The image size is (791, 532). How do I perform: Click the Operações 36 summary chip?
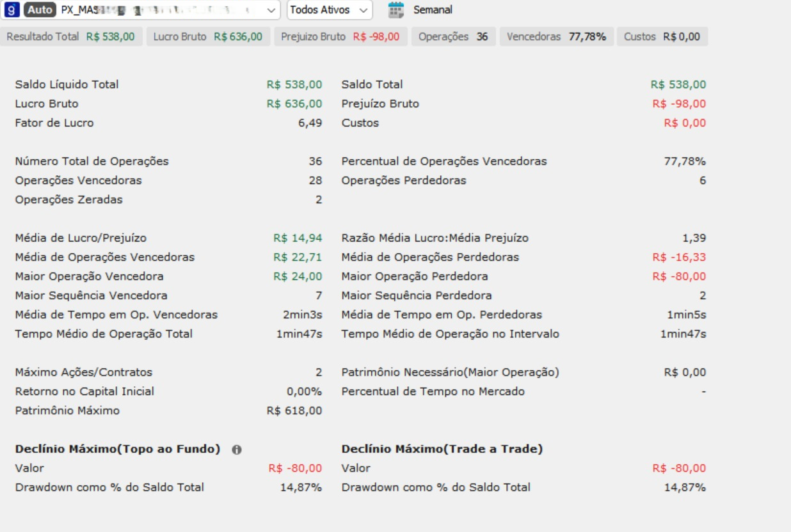point(453,36)
